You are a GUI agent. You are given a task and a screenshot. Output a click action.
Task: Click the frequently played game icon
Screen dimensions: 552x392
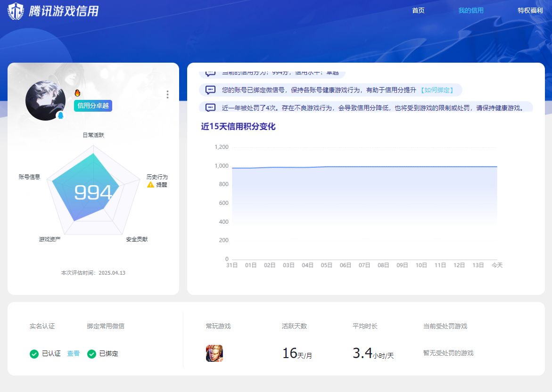pyautogui.click(x=214, y=353)
